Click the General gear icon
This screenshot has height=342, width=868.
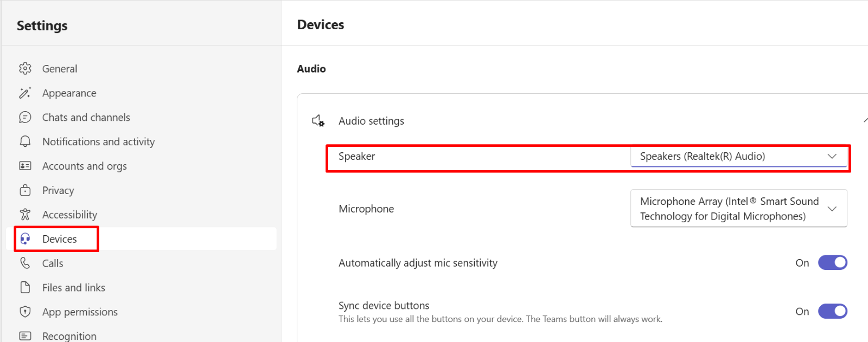[25, 68]
